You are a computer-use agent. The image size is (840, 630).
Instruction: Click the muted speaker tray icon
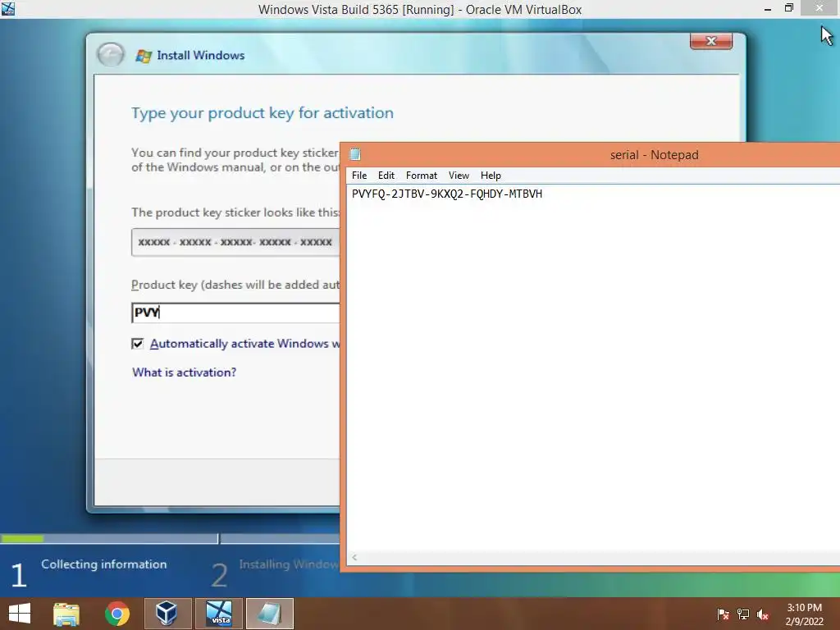coord(763,614)
